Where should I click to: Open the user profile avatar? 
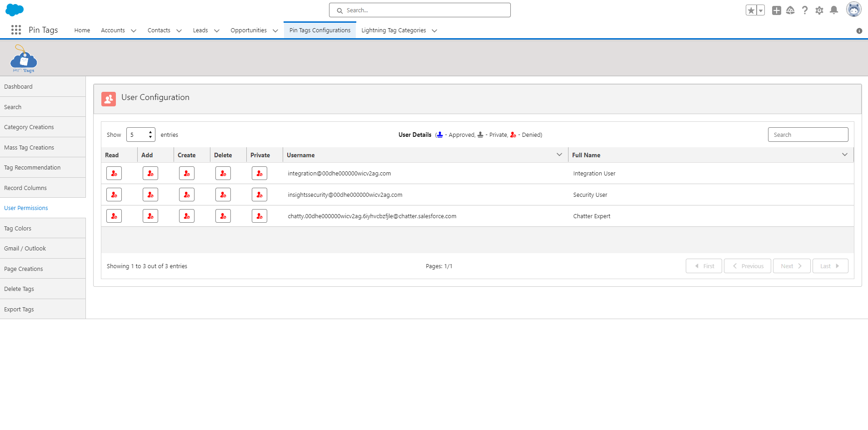[854, 9]
